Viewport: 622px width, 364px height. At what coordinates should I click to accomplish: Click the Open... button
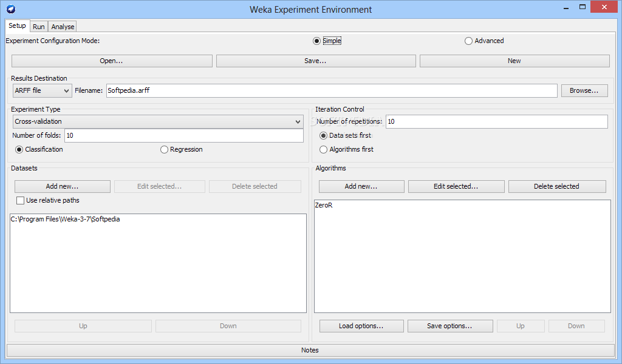coord(112,61)
